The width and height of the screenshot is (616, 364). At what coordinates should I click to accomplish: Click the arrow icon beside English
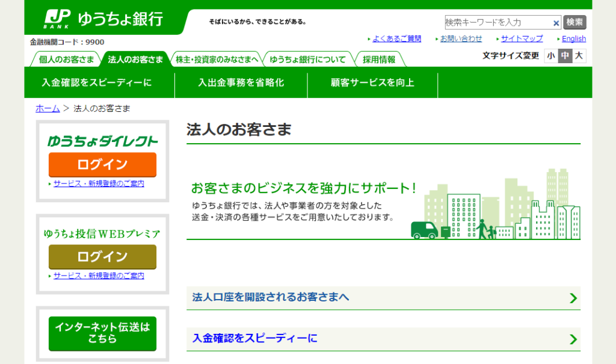point(558,38)
